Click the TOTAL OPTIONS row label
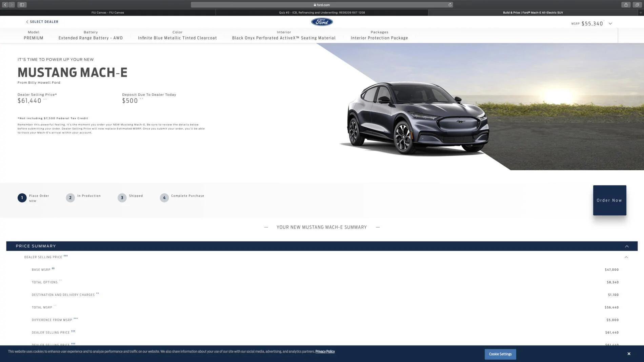Viewport: 644px width, 362px height. 45,282
